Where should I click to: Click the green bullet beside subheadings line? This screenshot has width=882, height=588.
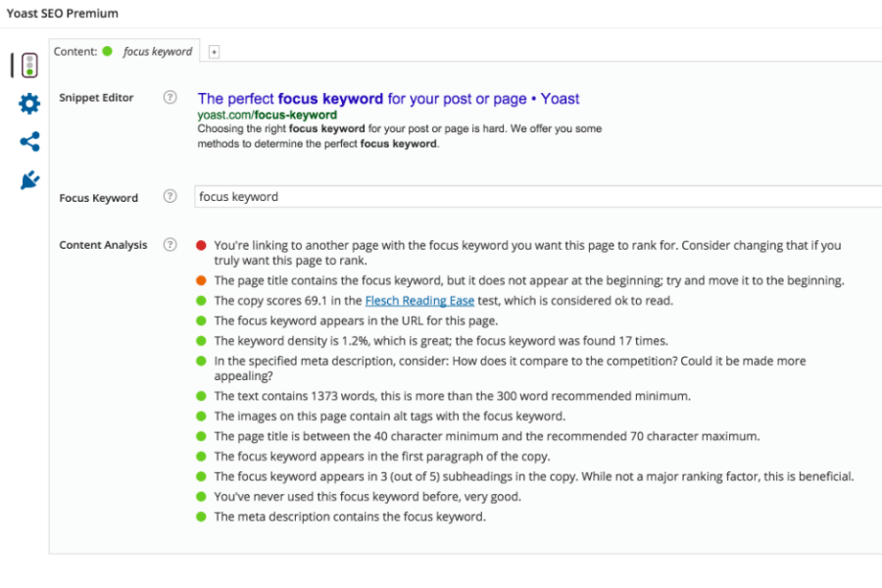click(201, 476)
